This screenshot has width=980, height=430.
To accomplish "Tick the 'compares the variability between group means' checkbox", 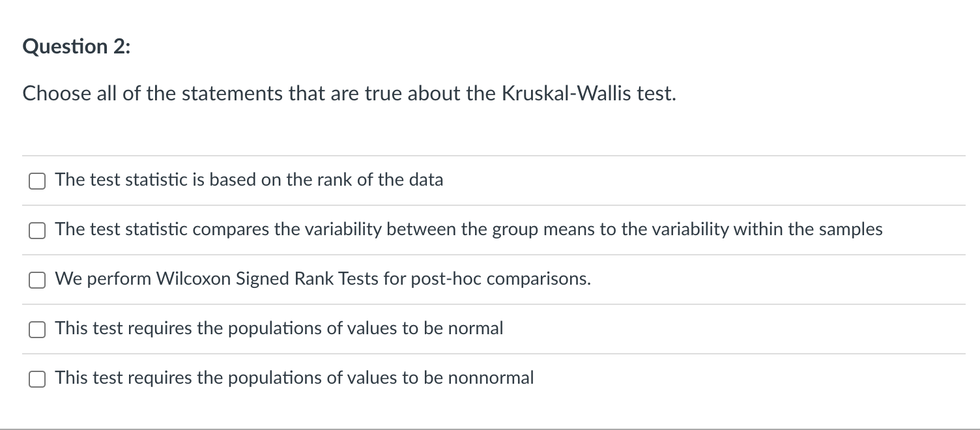I will 36,230.
